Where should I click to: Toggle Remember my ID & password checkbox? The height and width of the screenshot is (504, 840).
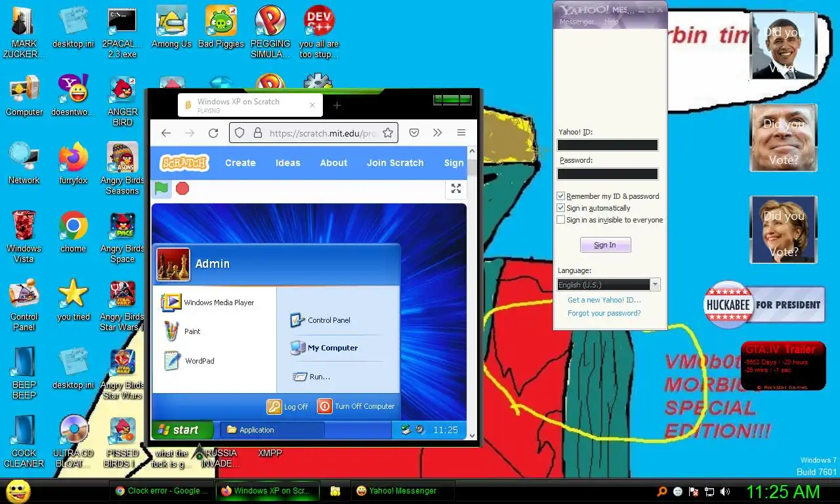pos(561,196)
